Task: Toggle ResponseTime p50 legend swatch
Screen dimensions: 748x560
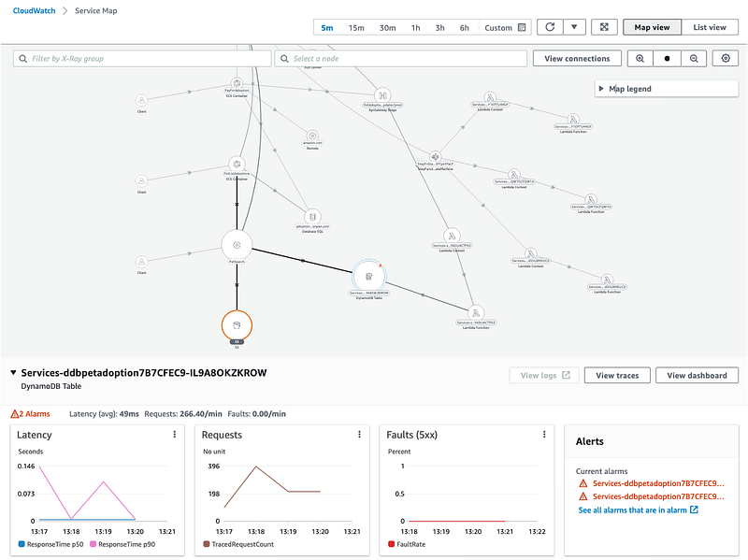Action: pos(21,544)
